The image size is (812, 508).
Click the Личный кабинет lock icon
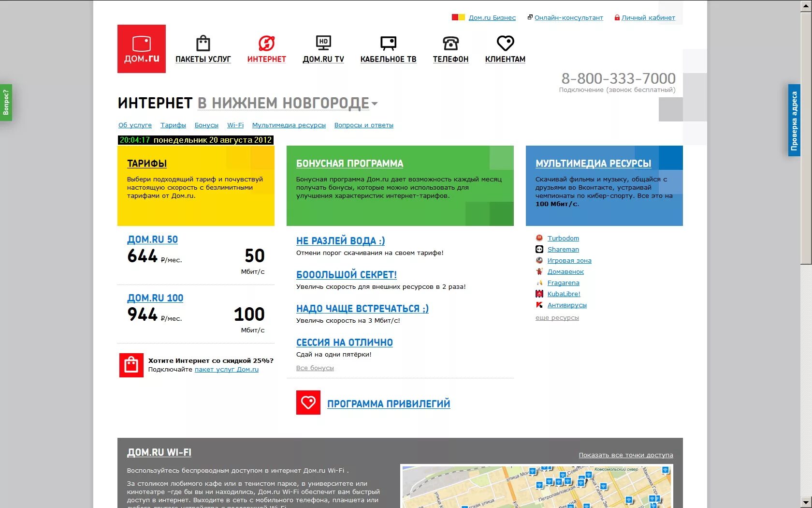pyautogui.click(x=617, y=17)
